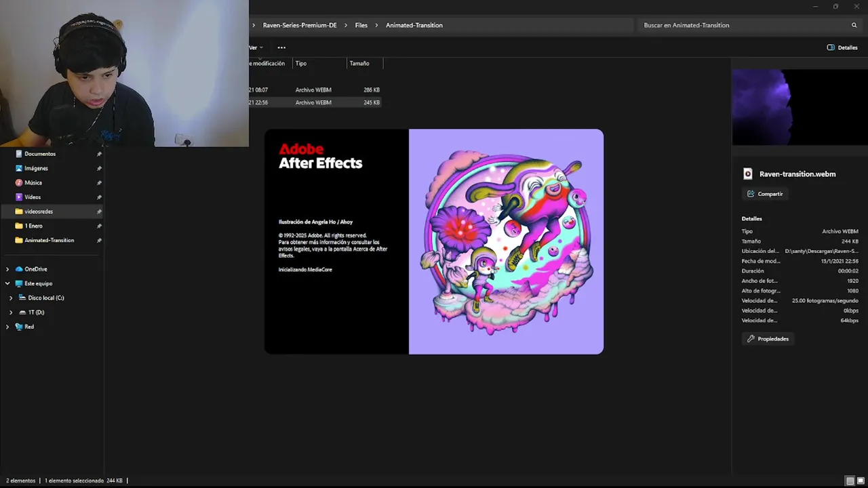Click the Raven-transition.webm file type icon
The height and width of the screenshot is (488, 868).
pyautogui.click(x=748, y=174)
